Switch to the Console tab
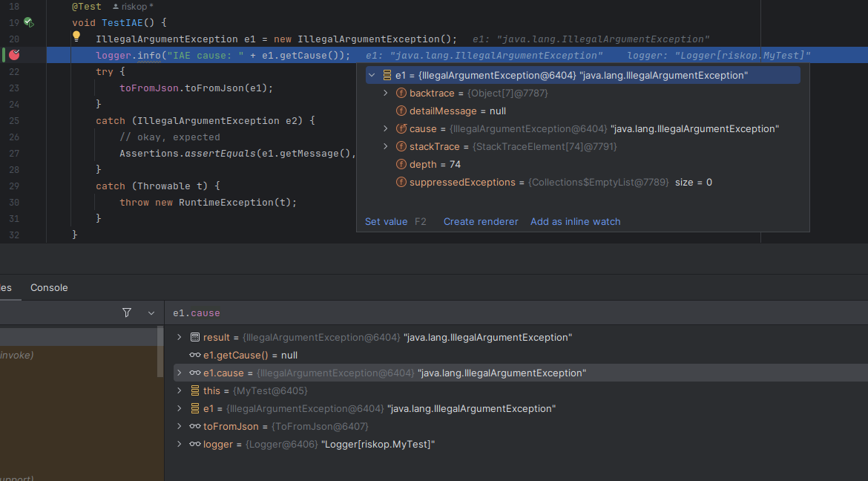Screen dimensions: 868x481 pyautogui.click(x=49, y=287)
